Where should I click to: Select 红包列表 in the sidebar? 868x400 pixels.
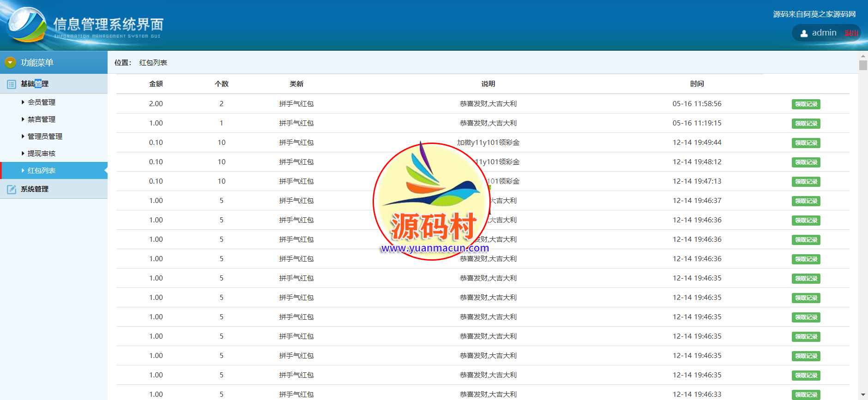42,171
